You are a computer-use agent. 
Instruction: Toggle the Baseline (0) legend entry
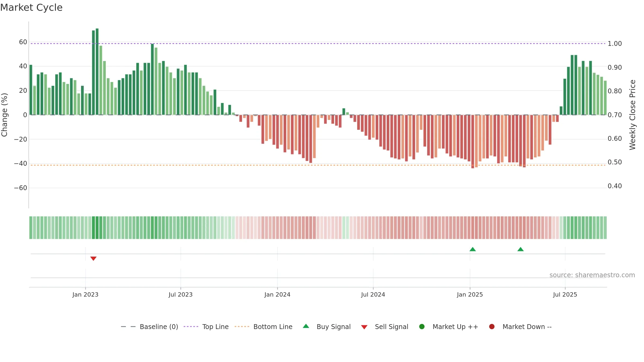click(149, 327)
